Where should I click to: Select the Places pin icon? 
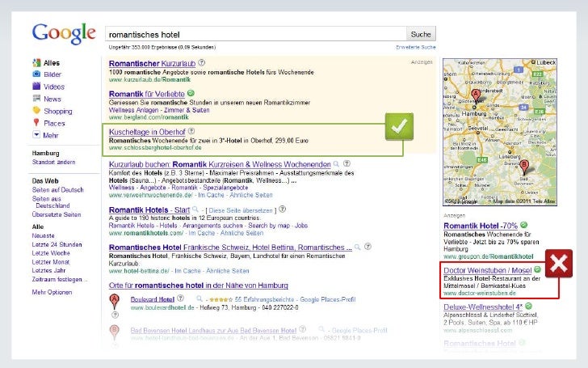point(36,122)
